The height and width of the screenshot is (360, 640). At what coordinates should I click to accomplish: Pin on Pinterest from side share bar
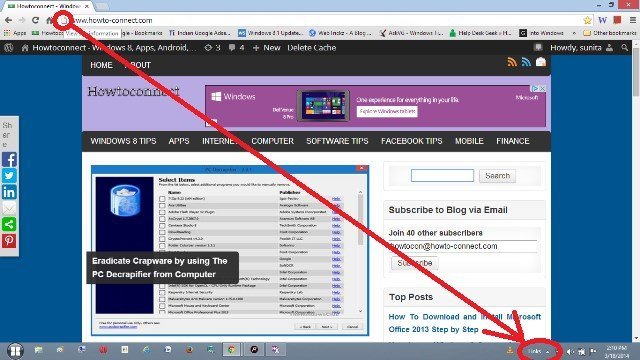[x=9, y=240]
